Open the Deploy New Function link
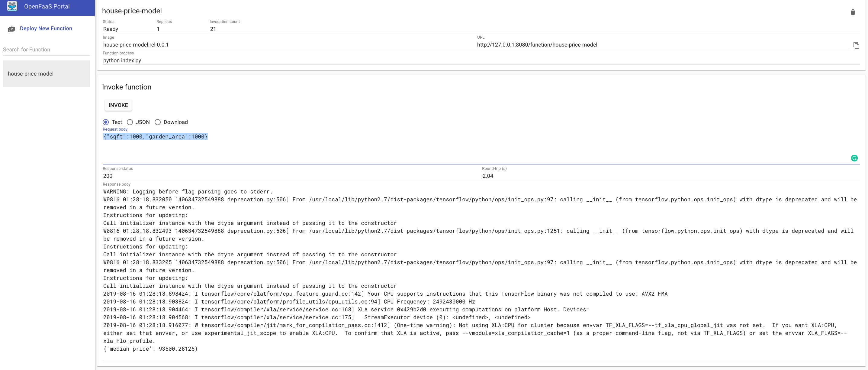Screen dimensions: 868x370 coord(46,28)
